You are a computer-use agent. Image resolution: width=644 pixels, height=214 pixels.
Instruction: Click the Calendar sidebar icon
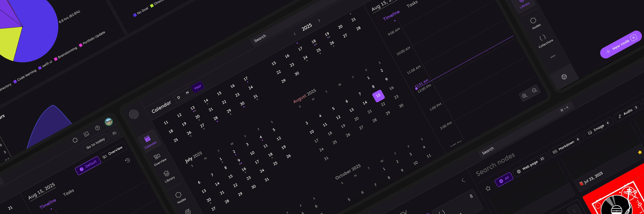coord(147,139)
